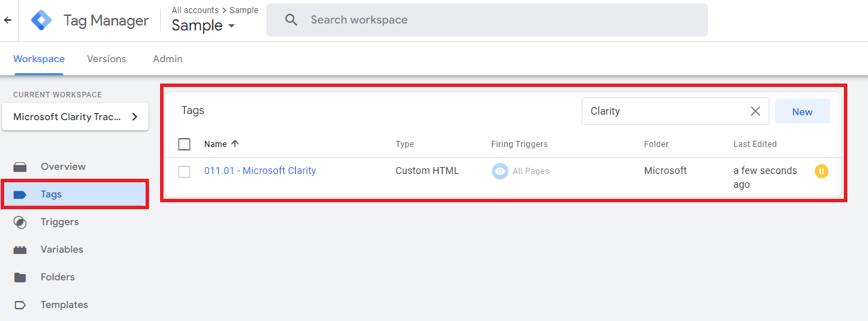Click the Tag Manager logo
868x321 pixels.
click(x=42, y=20)
